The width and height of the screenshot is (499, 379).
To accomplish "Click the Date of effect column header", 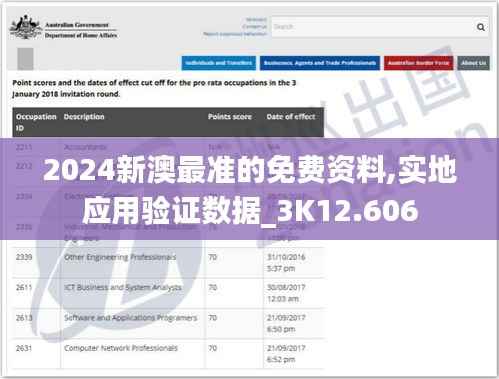I will [x=291, y=117].
